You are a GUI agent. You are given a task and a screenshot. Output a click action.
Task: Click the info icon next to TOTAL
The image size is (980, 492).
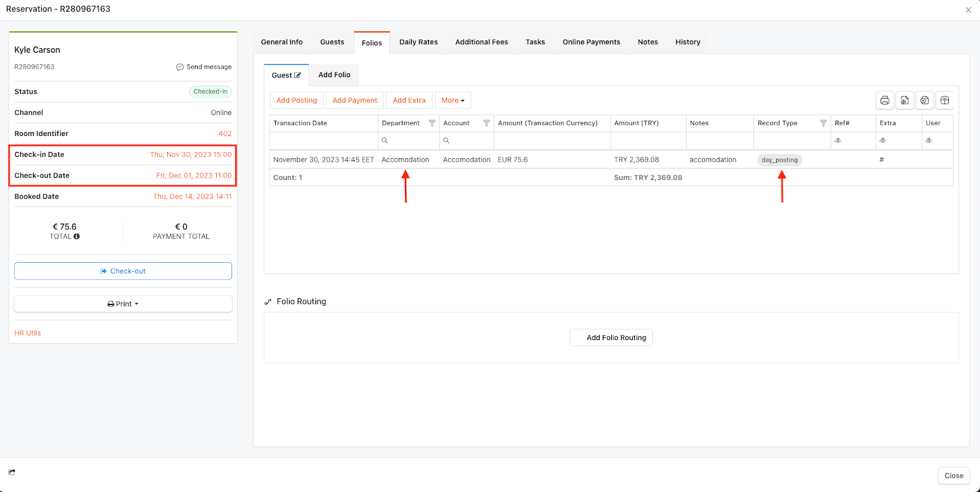[77, 237]
